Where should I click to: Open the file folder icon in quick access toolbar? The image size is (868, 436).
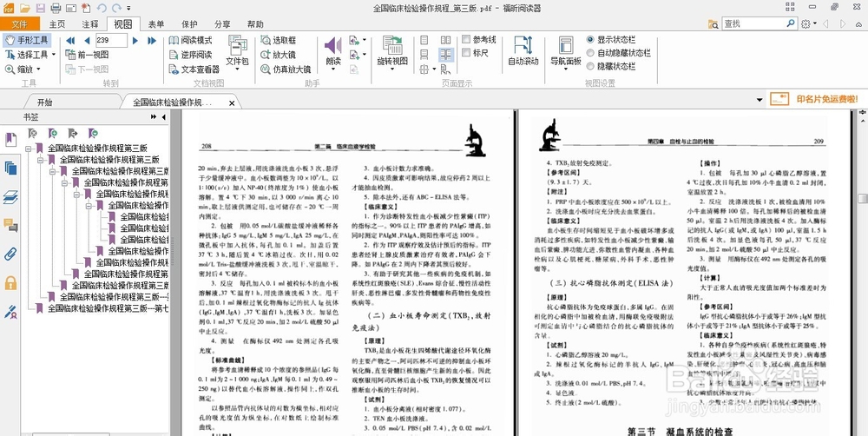[25, 8]
